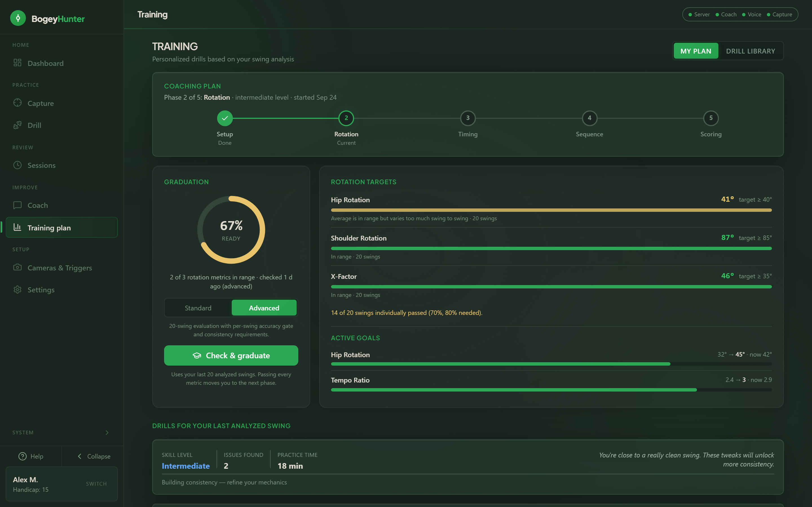Select phase 3 Timing step marker
The width and height of the screenshot is (812, 507).
[x=468, y=118]
